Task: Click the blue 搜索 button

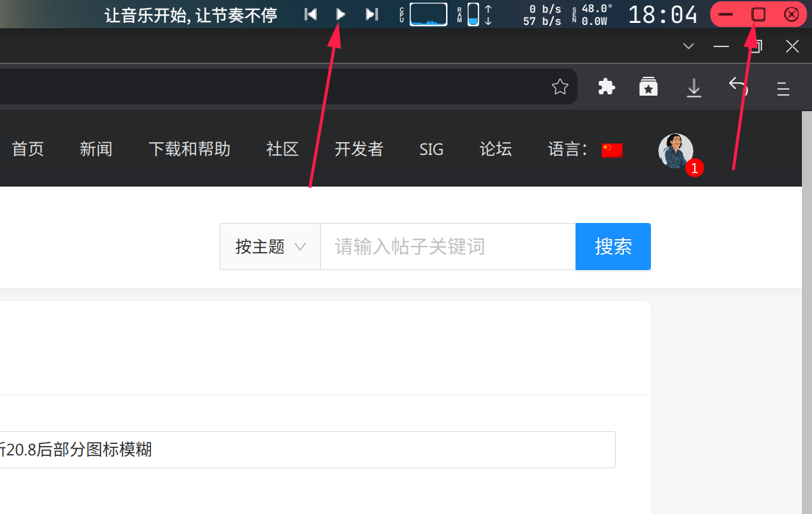Action: click(613, 247)
